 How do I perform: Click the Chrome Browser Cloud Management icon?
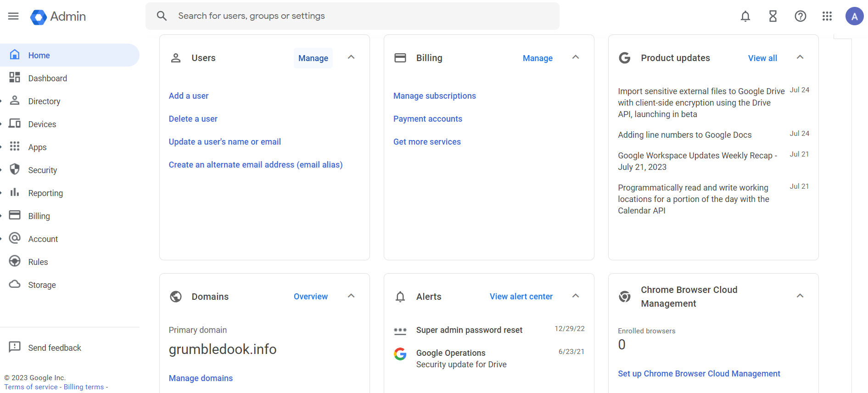pyautogui.click(x=625, y=297)
